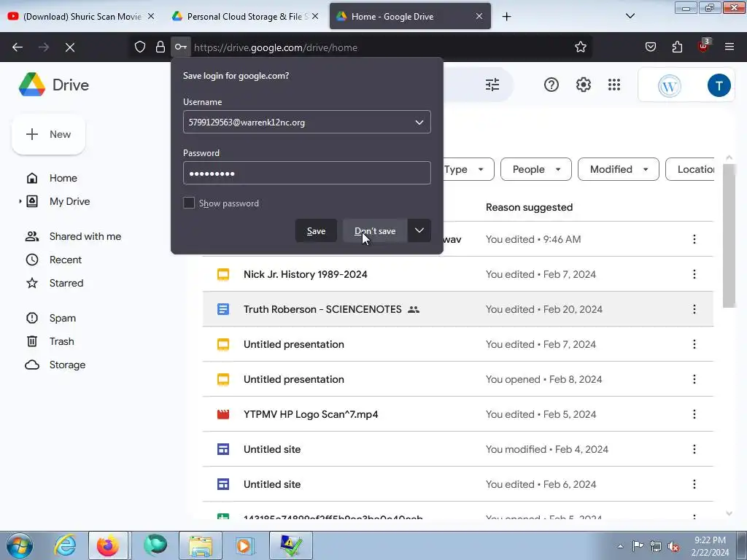
Task: Click the Google Drive logo
Action: click(32, 85)
